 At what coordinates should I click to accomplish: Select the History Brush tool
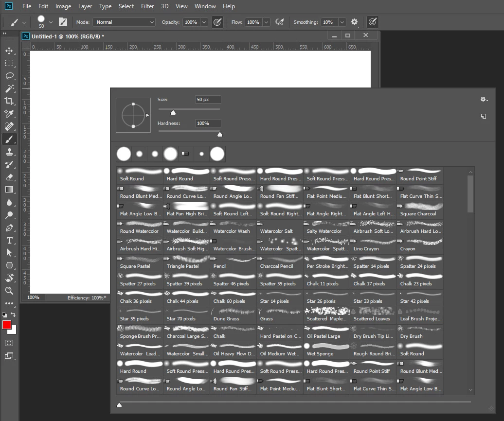pos(9,164)
